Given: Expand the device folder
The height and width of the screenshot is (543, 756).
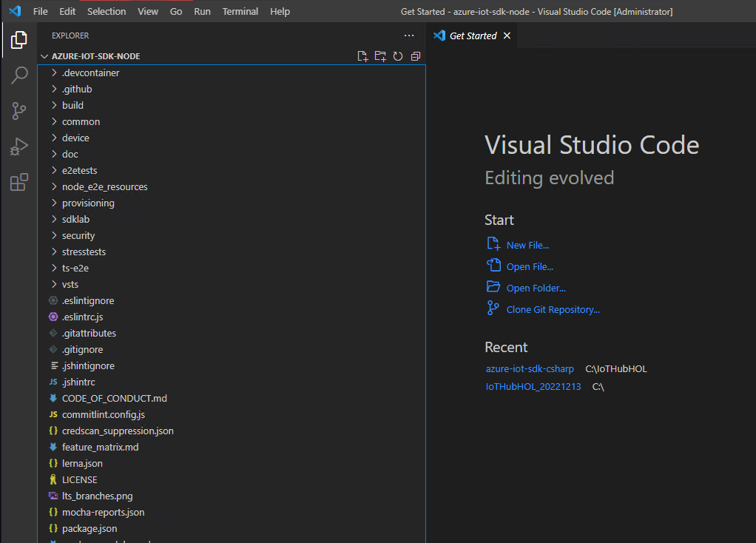Looking at the screenshot, I should 54,138.
